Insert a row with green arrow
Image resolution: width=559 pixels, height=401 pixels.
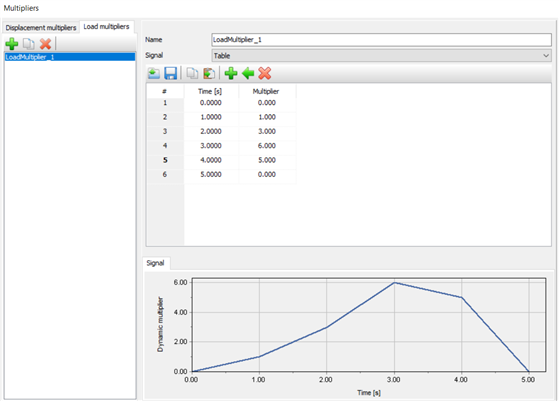click(x=248, y=73)
